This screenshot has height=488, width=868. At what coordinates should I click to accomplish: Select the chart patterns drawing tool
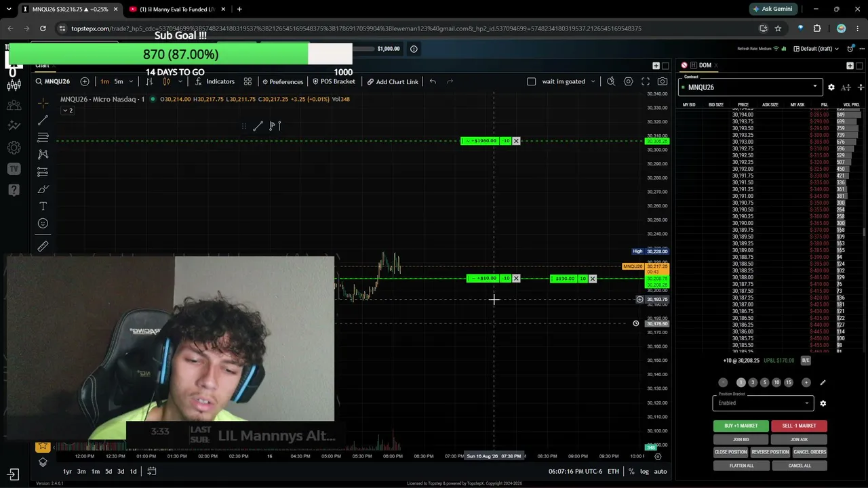pyautogui.click(x=43, y=155)
